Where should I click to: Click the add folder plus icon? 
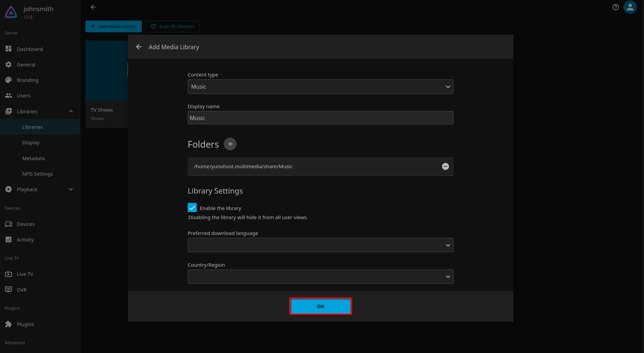[x=230, y=144]
